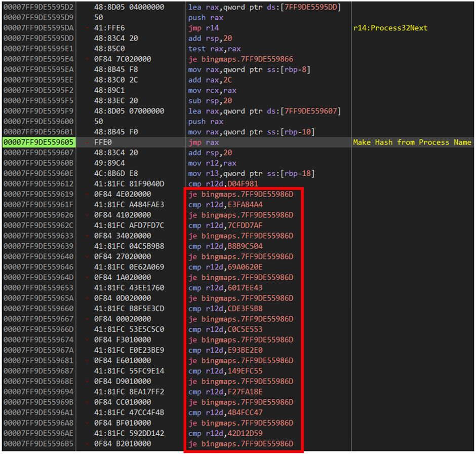Click the jump arrow beside jmp r14 bytes

[88, 28]
